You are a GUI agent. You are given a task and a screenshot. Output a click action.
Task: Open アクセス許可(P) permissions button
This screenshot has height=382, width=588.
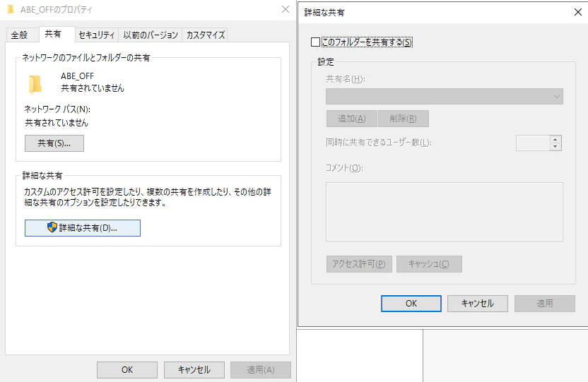(359, 264)
